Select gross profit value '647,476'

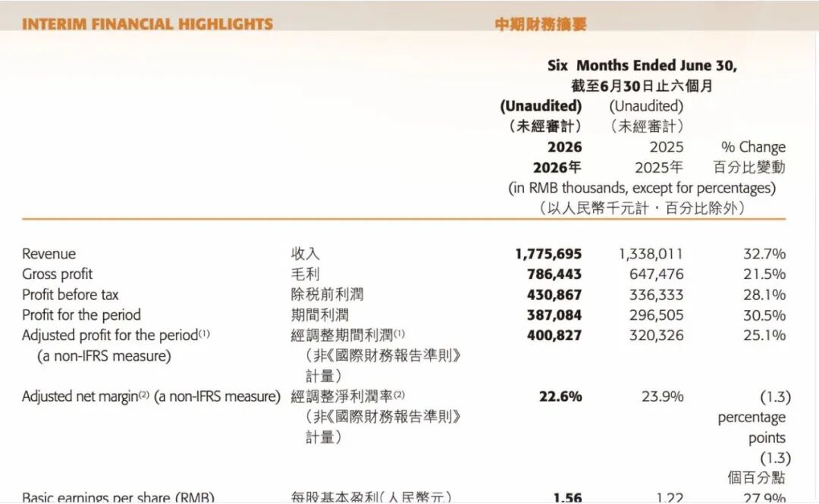[656, 274]
